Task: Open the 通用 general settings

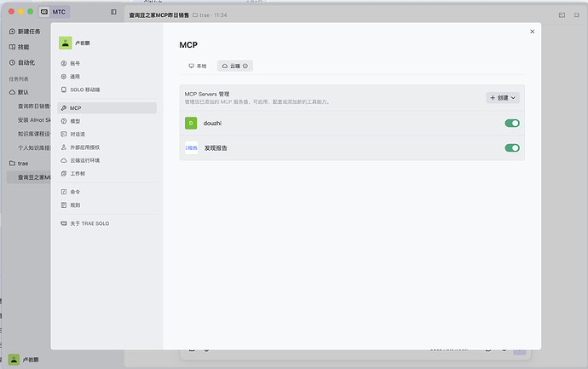Action: coord(107,77)
